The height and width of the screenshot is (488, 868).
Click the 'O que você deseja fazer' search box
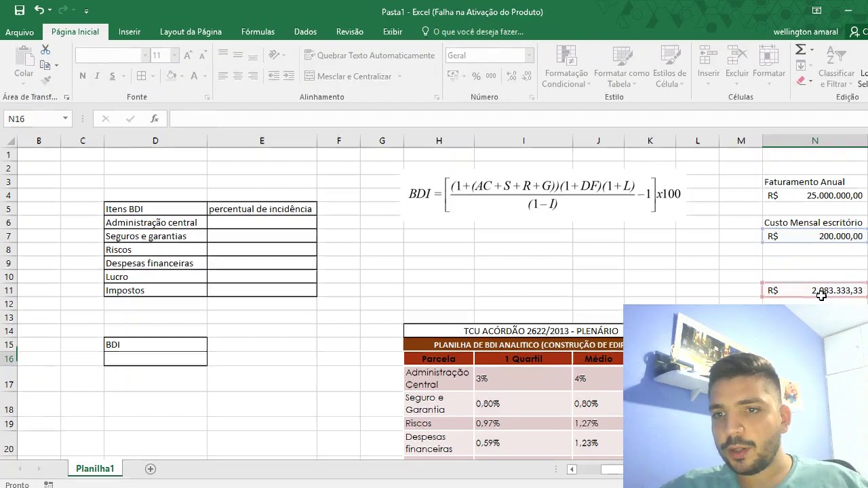coord(473,32)
